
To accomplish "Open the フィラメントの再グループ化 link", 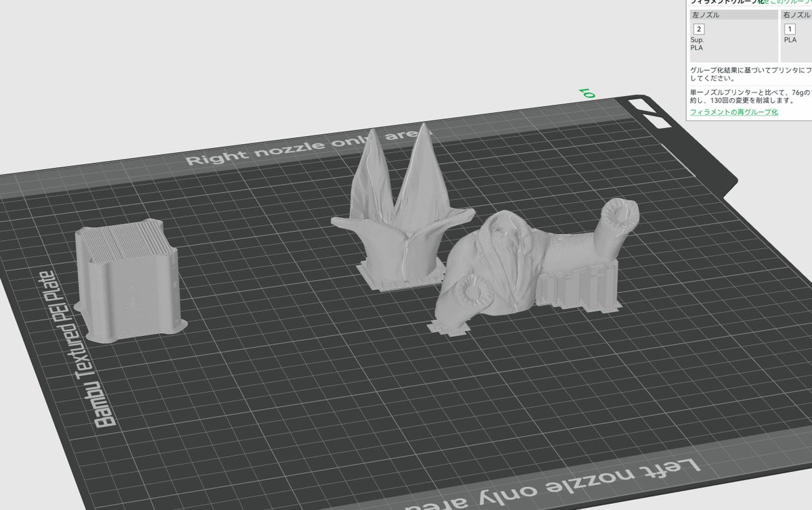I will click(734, 112).
